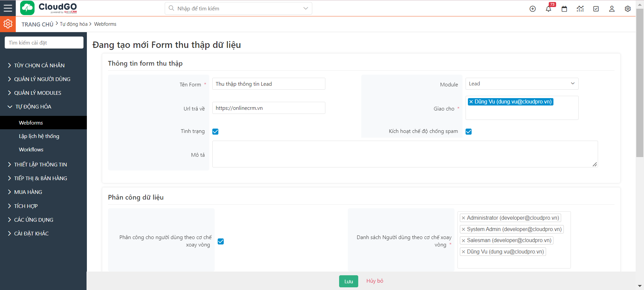Open the tasks checklist icon

596,9
